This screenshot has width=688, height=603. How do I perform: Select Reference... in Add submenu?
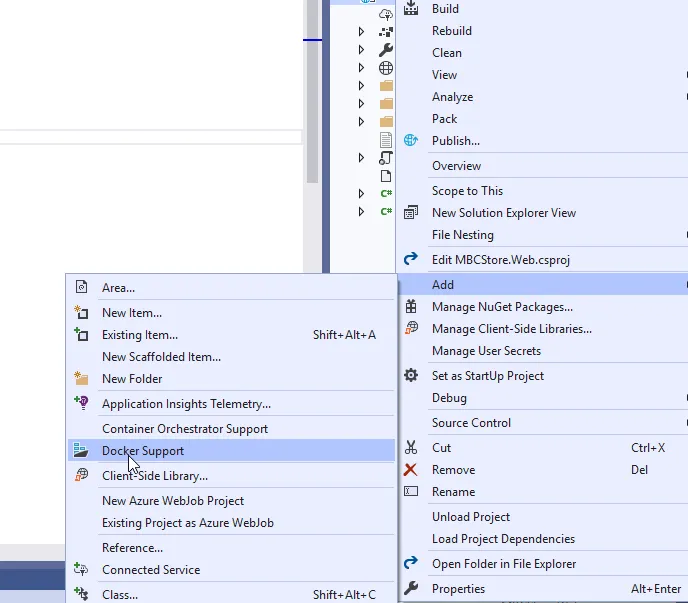tap(231, 547)
